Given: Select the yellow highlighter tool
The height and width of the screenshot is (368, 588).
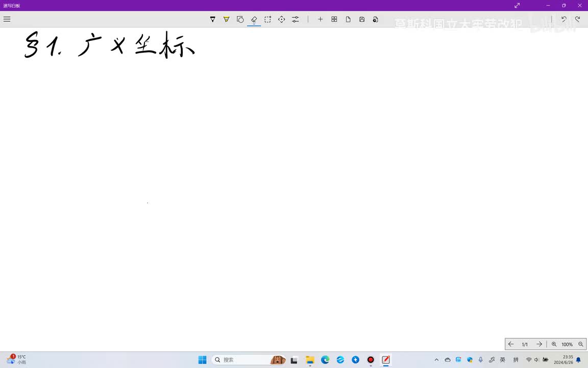Looking at the screenshot, I should click(227, 19).
